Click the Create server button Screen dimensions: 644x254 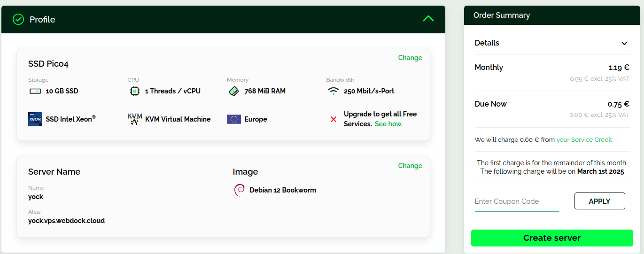[552, 238]
